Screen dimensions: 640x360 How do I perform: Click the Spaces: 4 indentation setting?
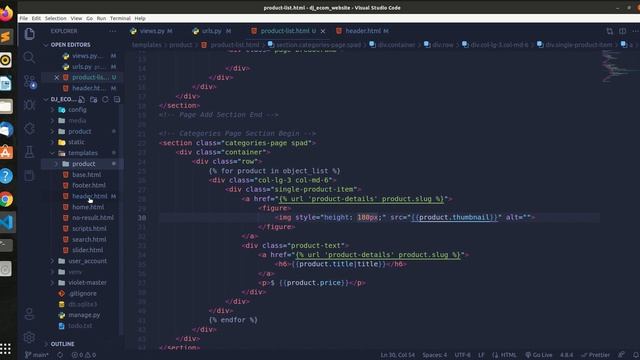435,355
